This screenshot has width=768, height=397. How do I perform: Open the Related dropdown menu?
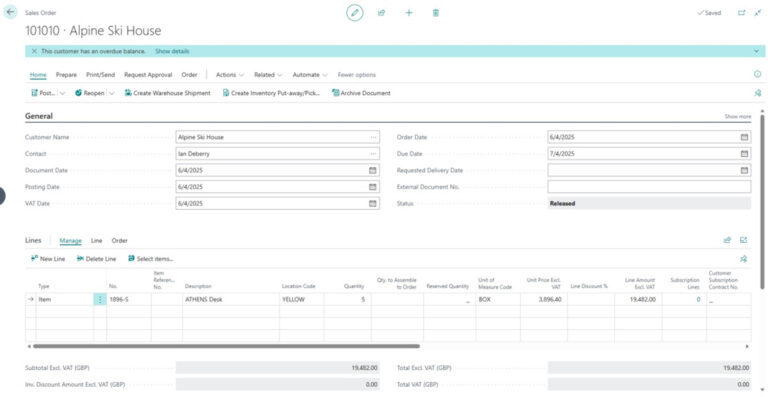(x=268, y=75)
